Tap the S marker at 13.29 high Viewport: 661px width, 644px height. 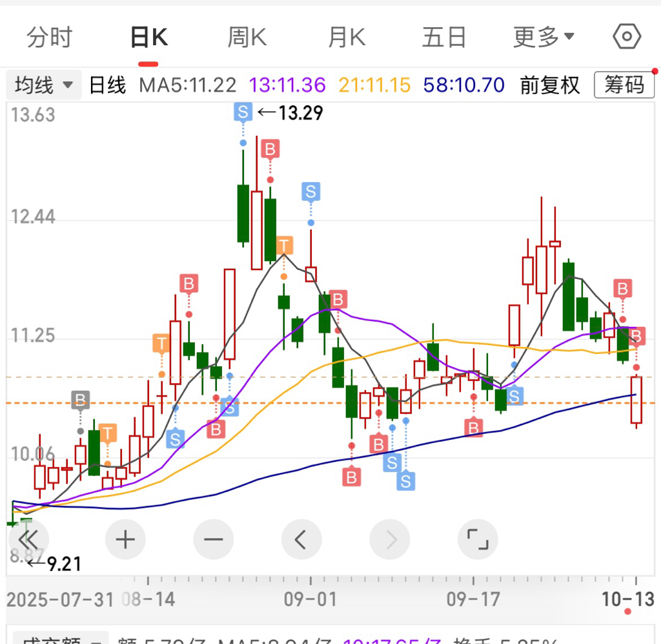(x=243, y=112)
